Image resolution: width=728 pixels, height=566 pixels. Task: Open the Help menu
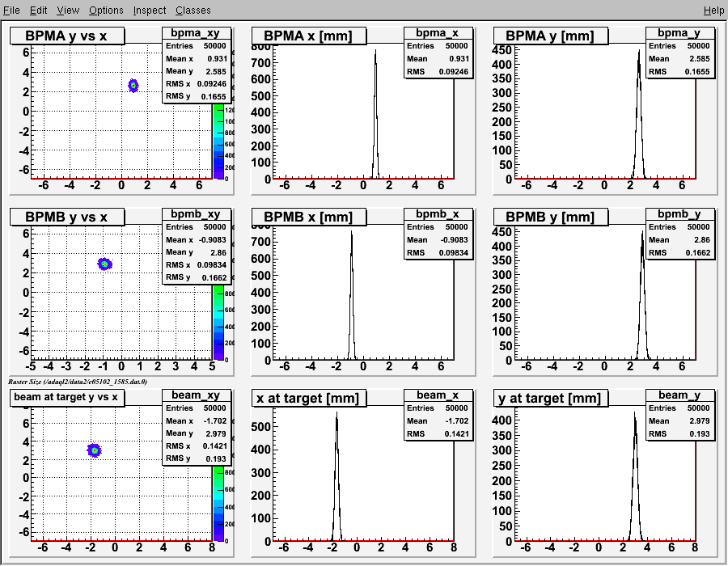click(x=713, y=11)
